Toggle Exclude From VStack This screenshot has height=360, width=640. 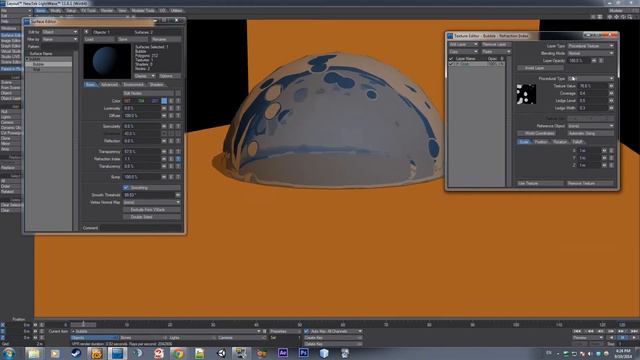[151, 209]
